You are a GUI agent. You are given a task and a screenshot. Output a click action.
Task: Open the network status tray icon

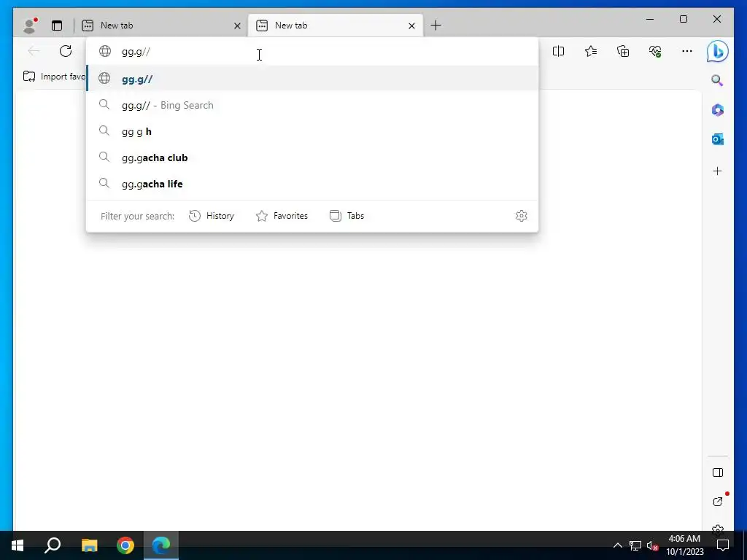635,545
